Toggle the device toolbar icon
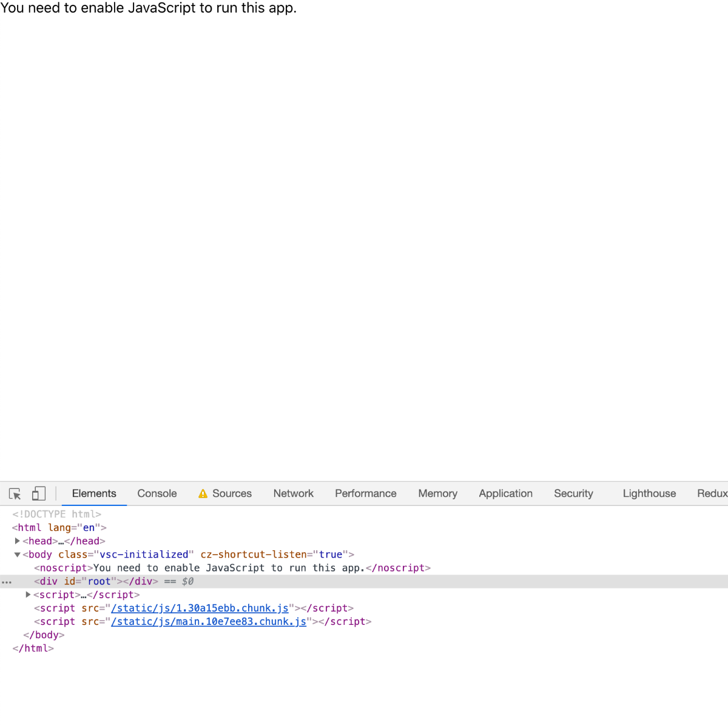728x725 pixels. coord(39,494)
